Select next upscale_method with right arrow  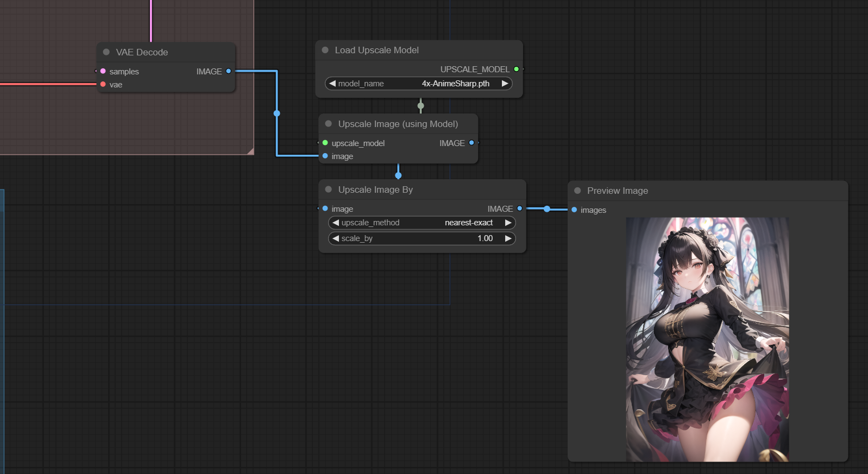point(508,223)
